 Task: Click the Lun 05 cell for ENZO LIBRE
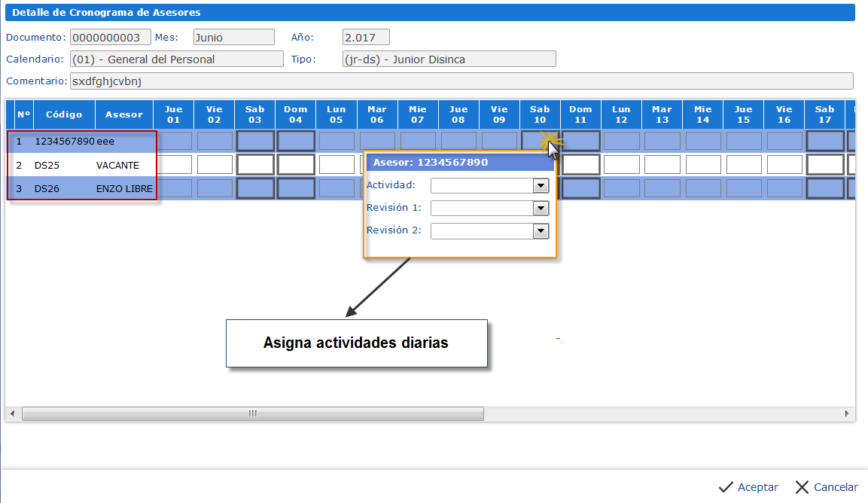[x=337, y=188]
